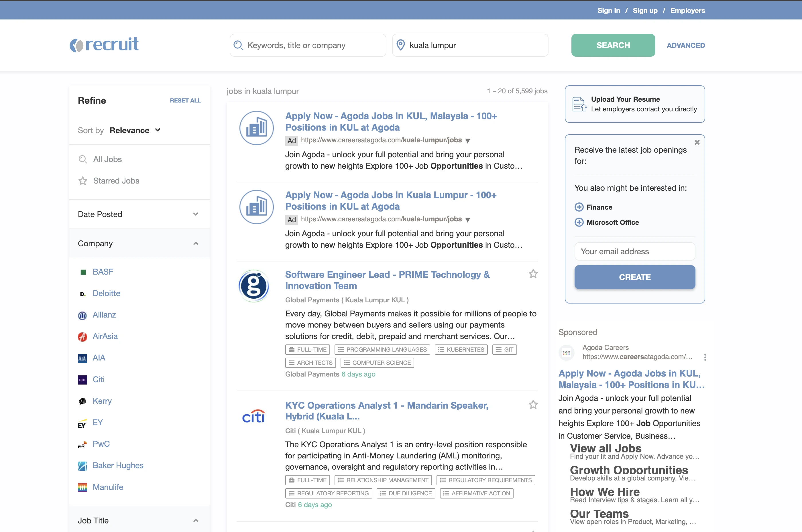The image size is (802, 532).
Task: Click the Upload Your Resume icon
Action: click(579, 104)
